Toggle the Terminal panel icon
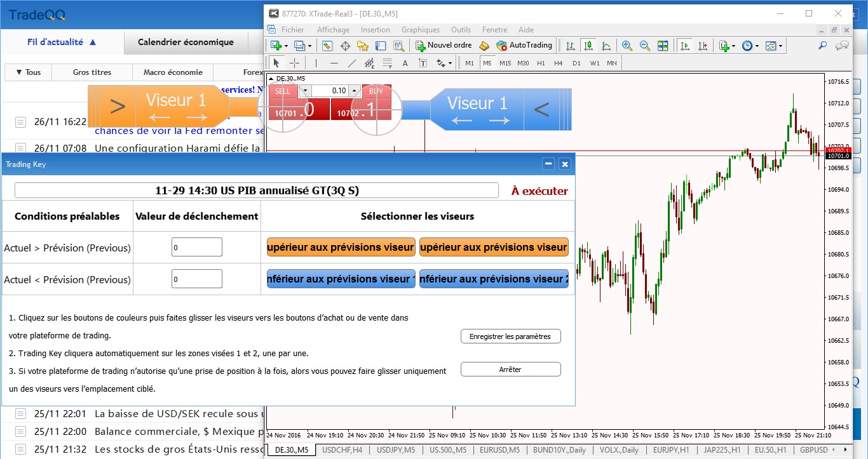 (381, 46)
